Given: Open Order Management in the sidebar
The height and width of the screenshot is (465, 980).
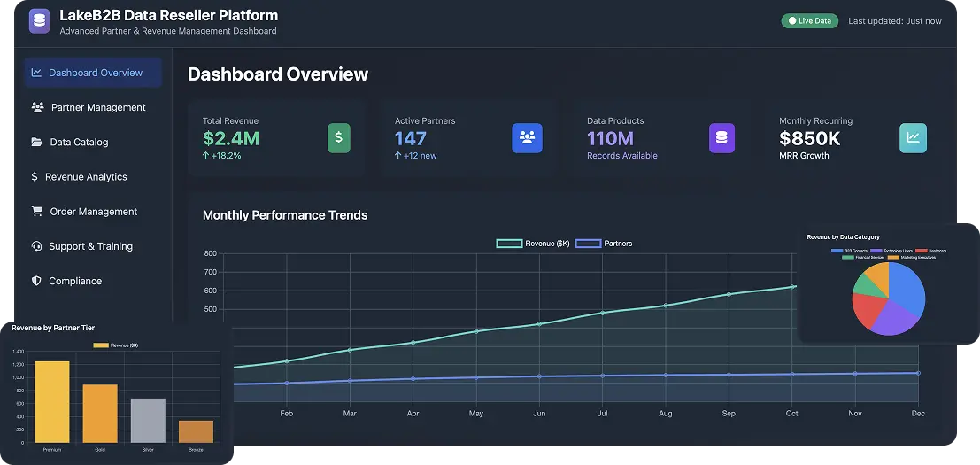Looking at the screenshot, I should 93,212.
